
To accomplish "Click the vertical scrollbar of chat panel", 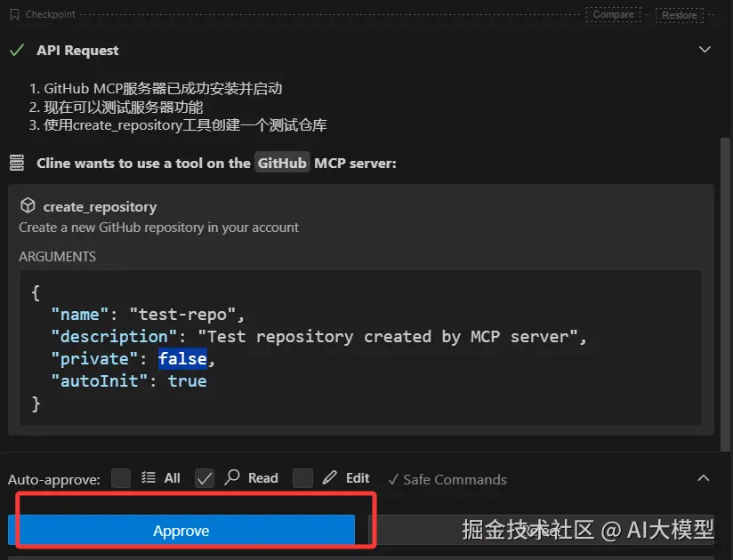I will click(725, 294).
